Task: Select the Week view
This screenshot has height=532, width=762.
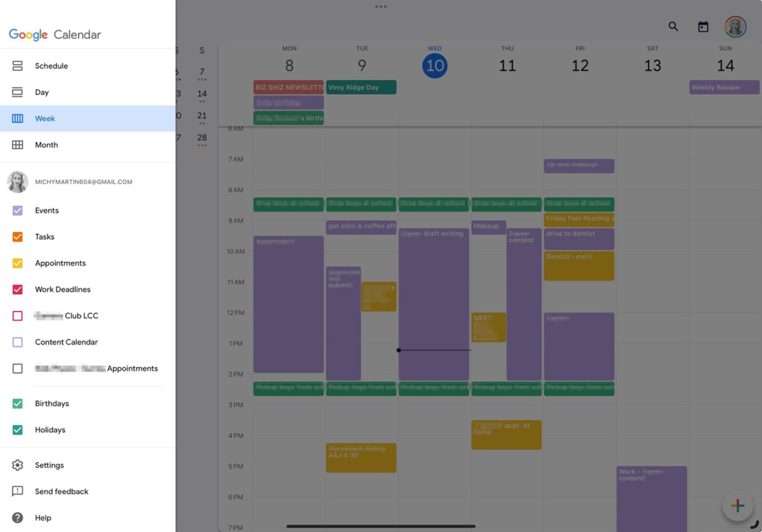Action: pyautogui.click(x=88, y=119)
